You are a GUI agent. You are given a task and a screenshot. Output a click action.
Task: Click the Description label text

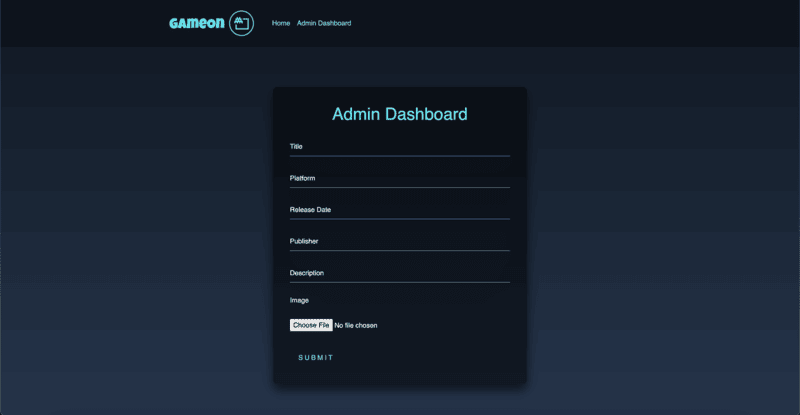[x=307, y=273]
